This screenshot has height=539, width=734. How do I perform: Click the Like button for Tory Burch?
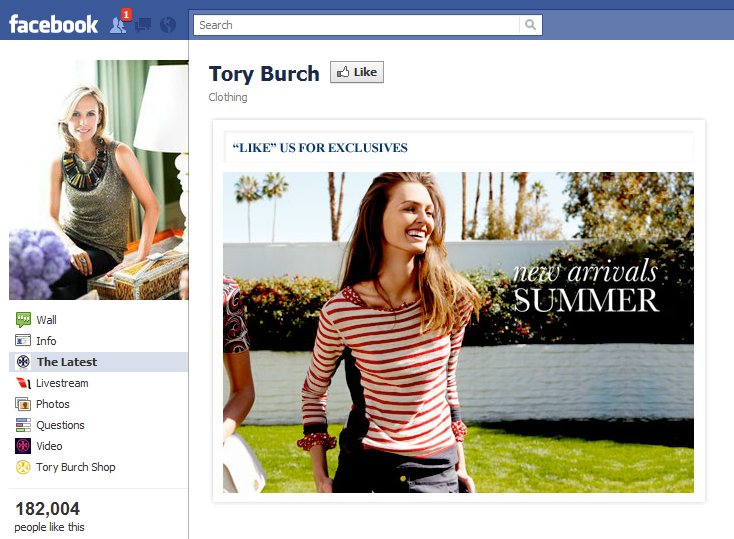(357, 72)
